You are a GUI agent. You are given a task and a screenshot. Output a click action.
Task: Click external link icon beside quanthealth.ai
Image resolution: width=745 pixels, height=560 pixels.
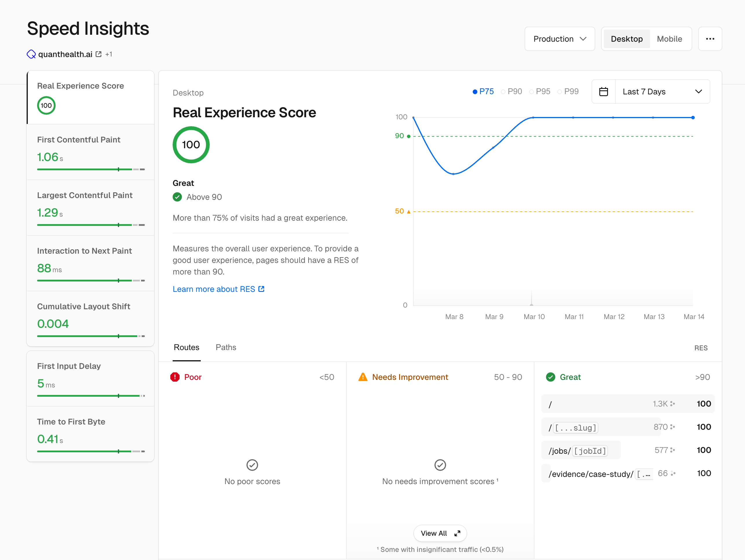98,54
